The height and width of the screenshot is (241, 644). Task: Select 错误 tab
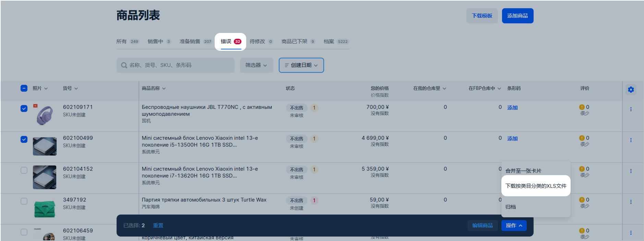pos(231,42)
